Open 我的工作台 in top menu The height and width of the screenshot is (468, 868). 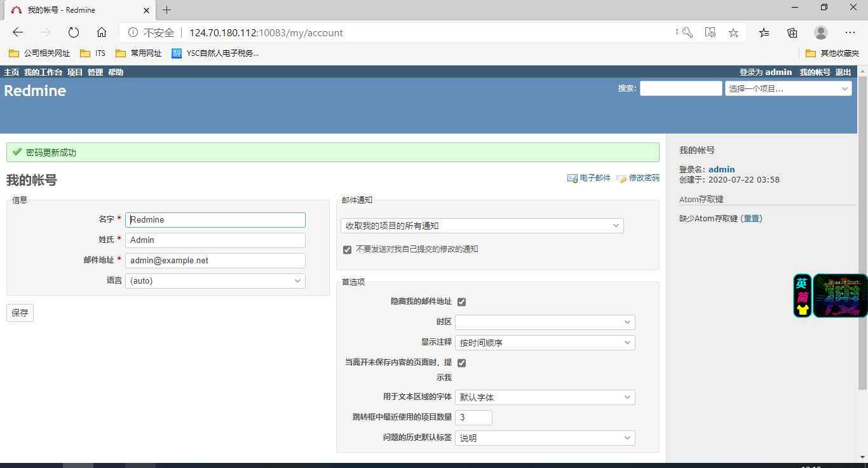43,72
